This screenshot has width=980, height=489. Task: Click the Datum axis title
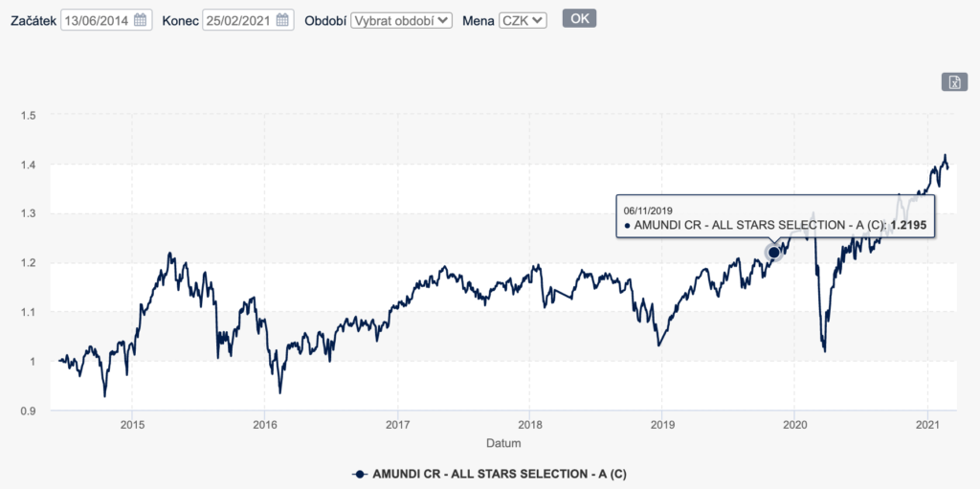pyautogui.click(x=503, y=443)
